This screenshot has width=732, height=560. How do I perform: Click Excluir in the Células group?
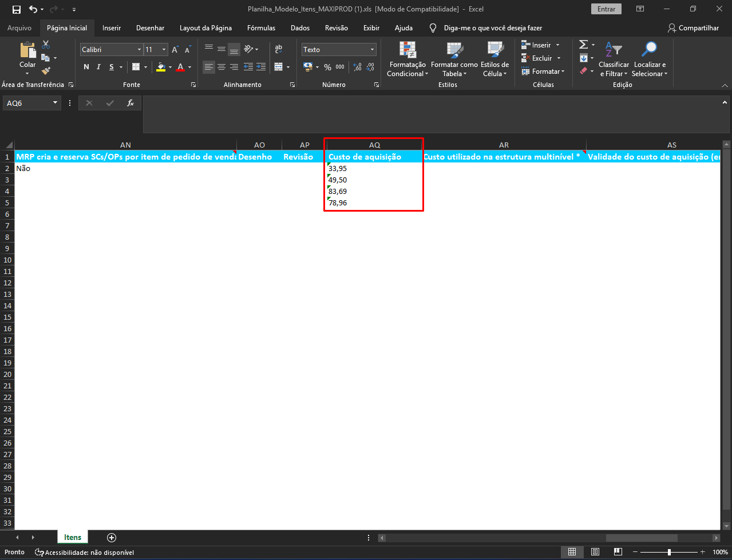[x=541, y=58]
